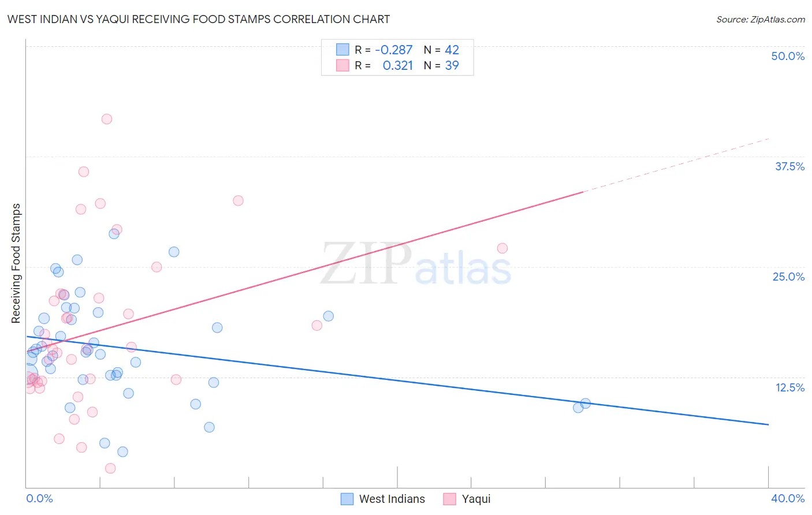Click the lowest pink Yaqui data point
The height and width of the screenshot is (515, 812).
pos(110,468)
